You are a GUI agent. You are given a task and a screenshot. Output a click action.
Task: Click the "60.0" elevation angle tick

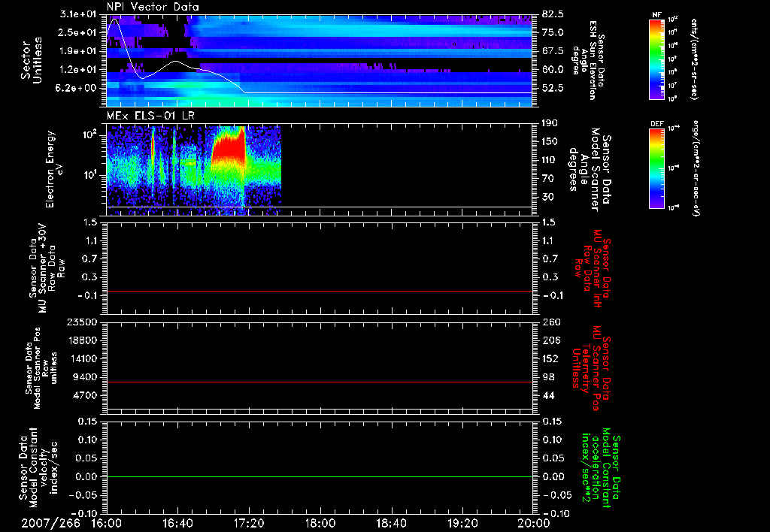click(553, 70)
